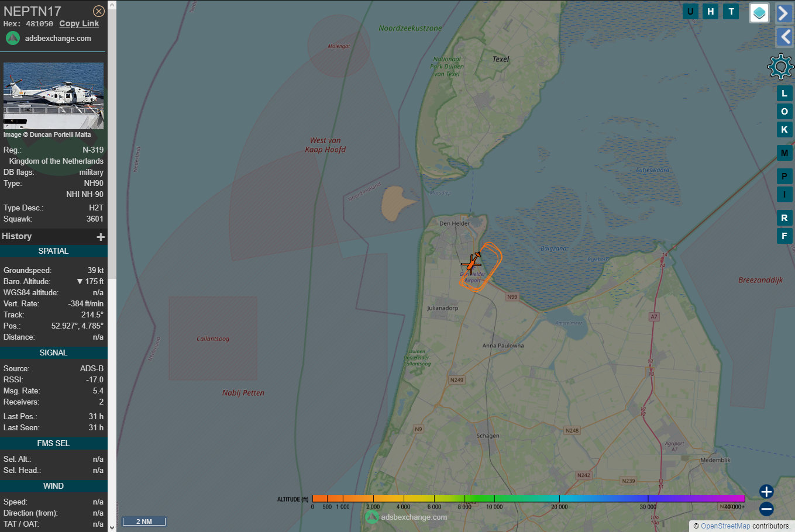795x532 pixels.
Task: Click the altitude color legend bar
Action: (528, 499)
